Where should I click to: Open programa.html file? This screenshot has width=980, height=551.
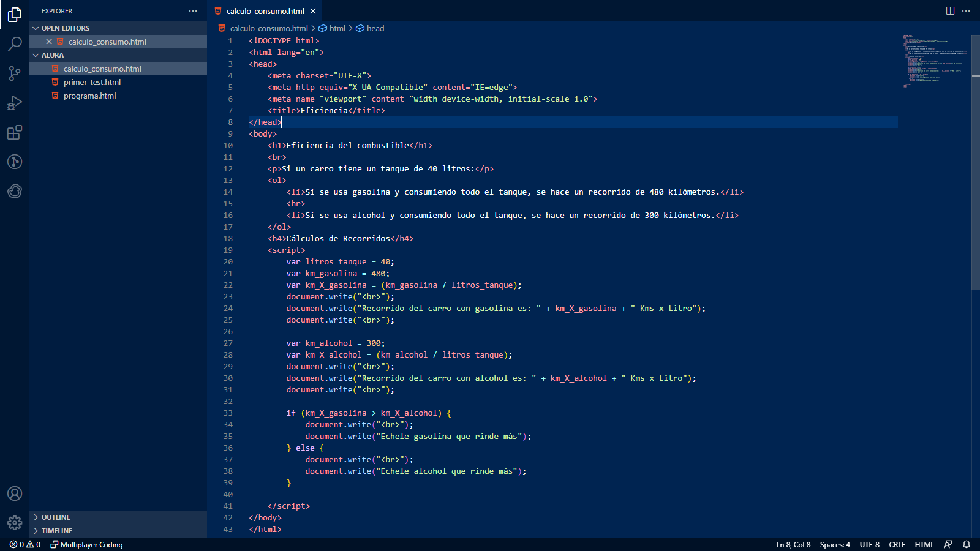tap(118, 96)
